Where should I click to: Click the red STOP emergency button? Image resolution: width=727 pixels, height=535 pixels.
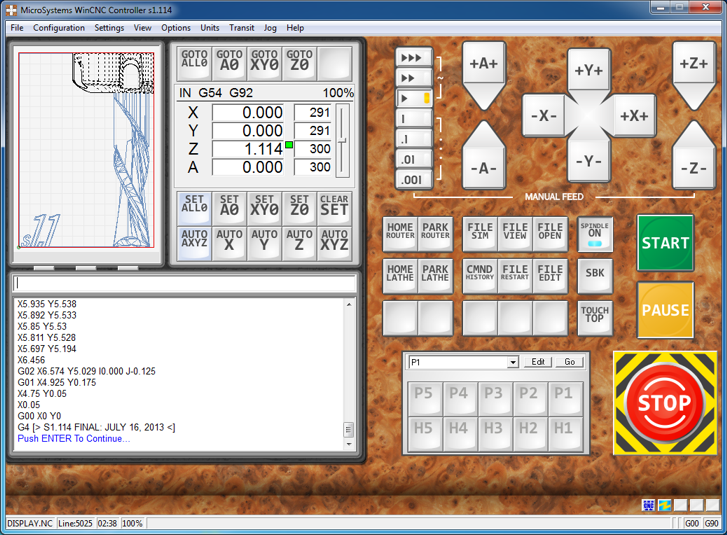[x=664, y=403]
